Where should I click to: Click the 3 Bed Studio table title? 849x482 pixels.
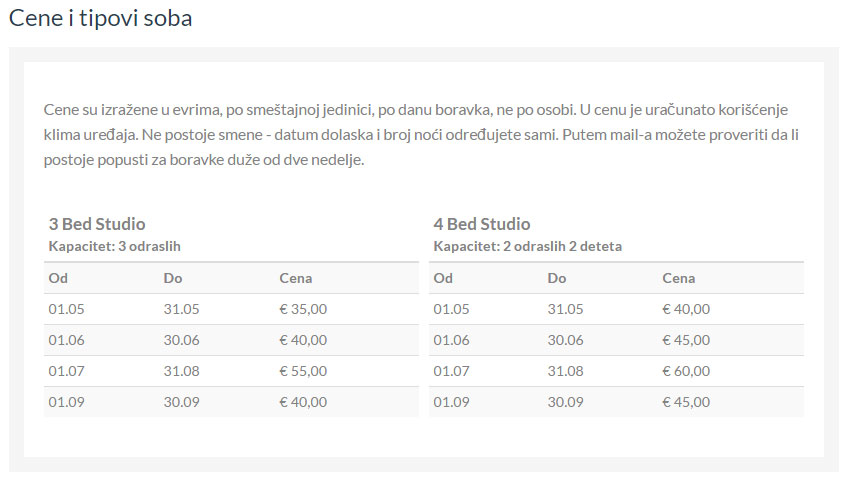pos(97,224)
